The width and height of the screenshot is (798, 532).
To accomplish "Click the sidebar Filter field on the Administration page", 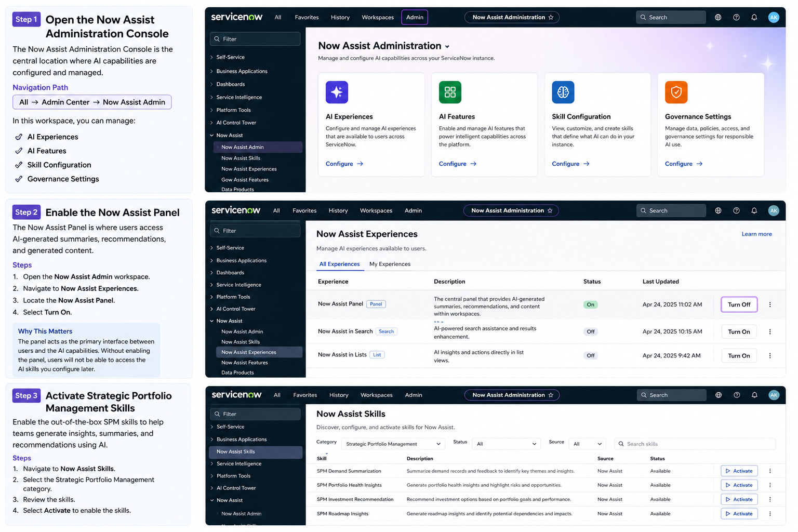I will tap(255, 39).
